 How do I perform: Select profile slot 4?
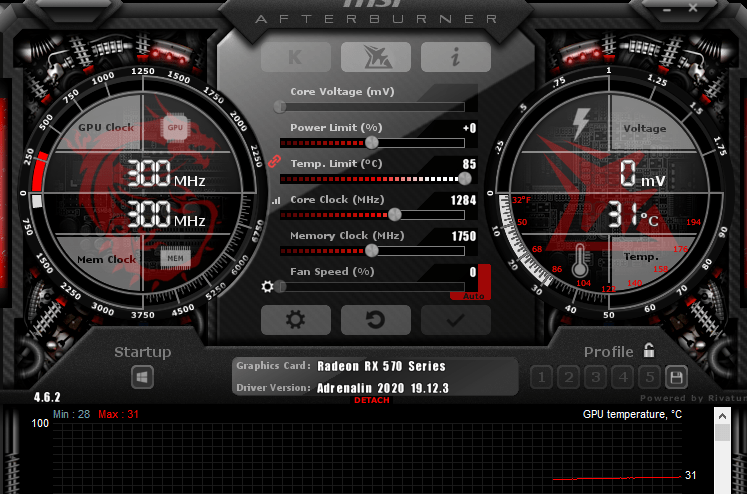click(623, 378)
